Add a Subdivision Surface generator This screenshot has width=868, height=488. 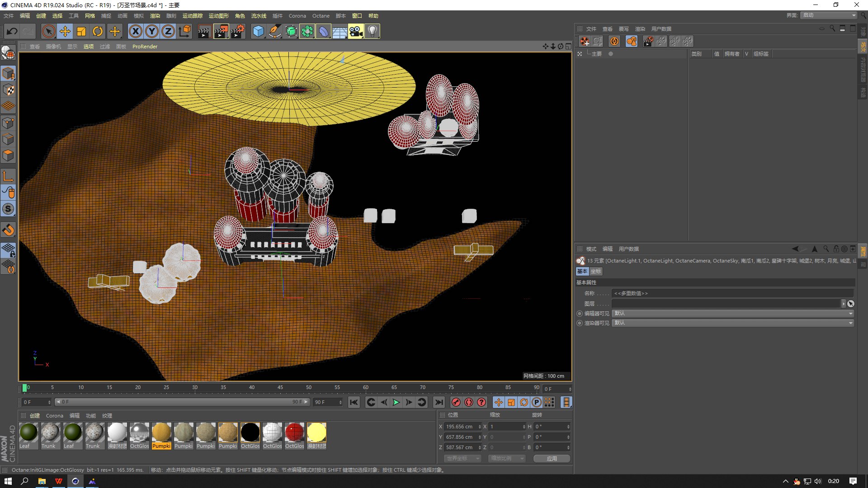tap(291, 31)
